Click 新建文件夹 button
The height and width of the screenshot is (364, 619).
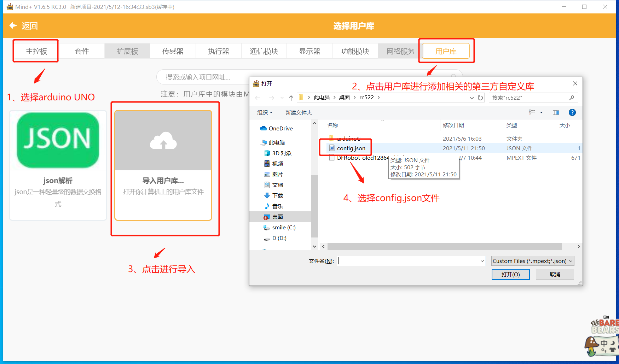point(299,112)
